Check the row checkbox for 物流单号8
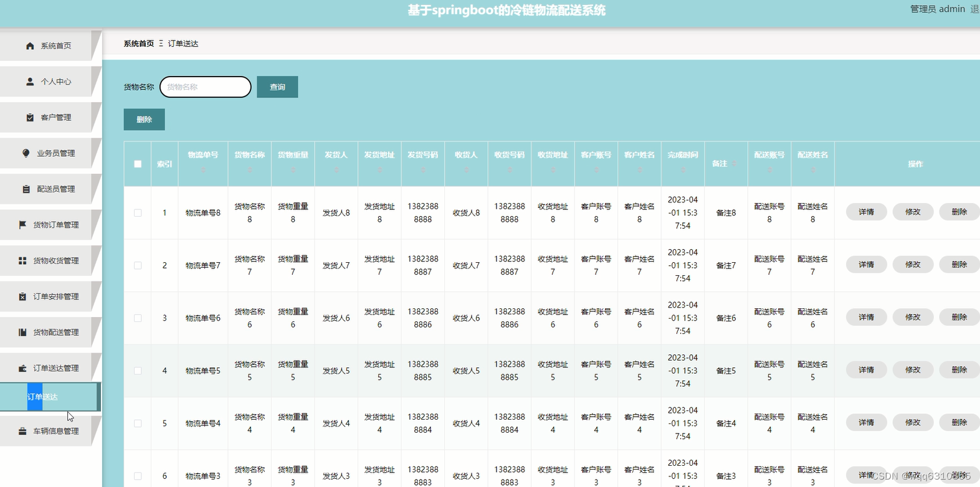Screen dimensions: 980x487 [x=138, y=213]
